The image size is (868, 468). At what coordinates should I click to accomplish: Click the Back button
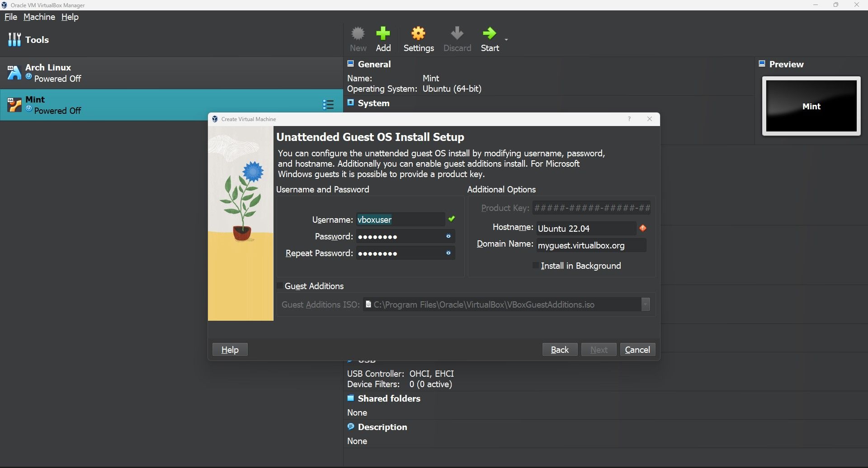pyautogui.click(x=560, y=350)
